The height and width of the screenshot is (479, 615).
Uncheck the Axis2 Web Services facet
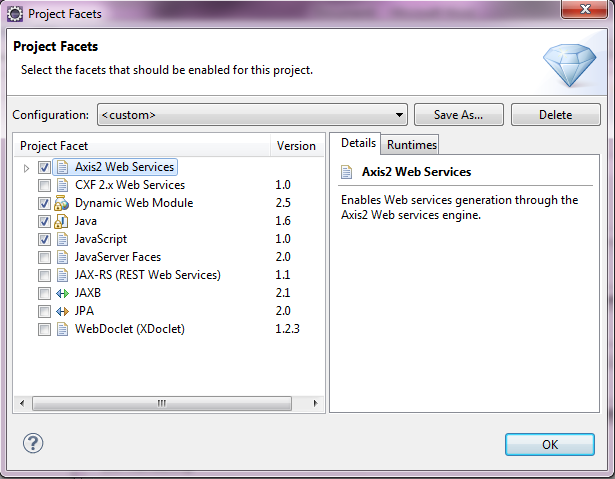(44, 168)
